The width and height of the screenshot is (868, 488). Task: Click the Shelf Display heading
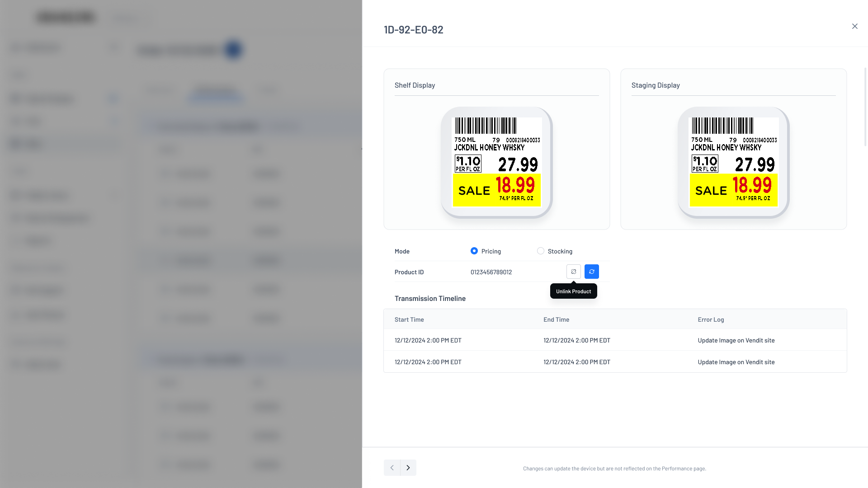[415, 85]
